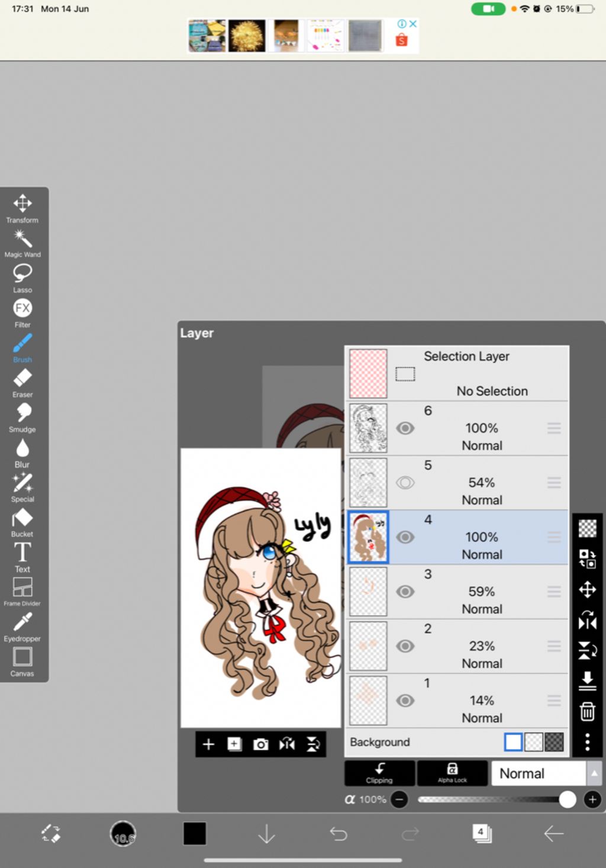Screen dimensions: 606x868
Task: Click the merge layer down icon
Action: tap(587, 681)
